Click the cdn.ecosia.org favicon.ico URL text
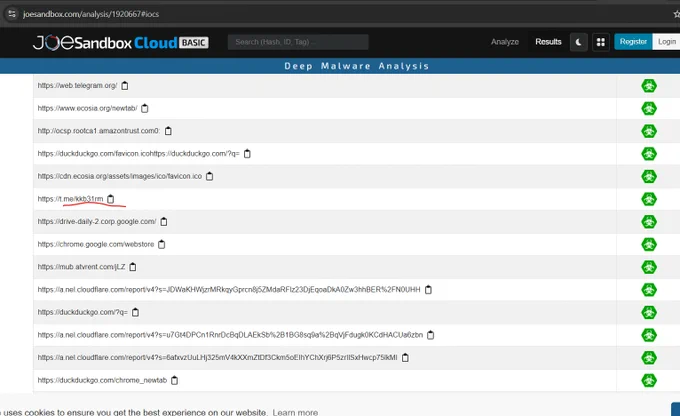This screenshot has height=416, width=680. pos(120,176)
